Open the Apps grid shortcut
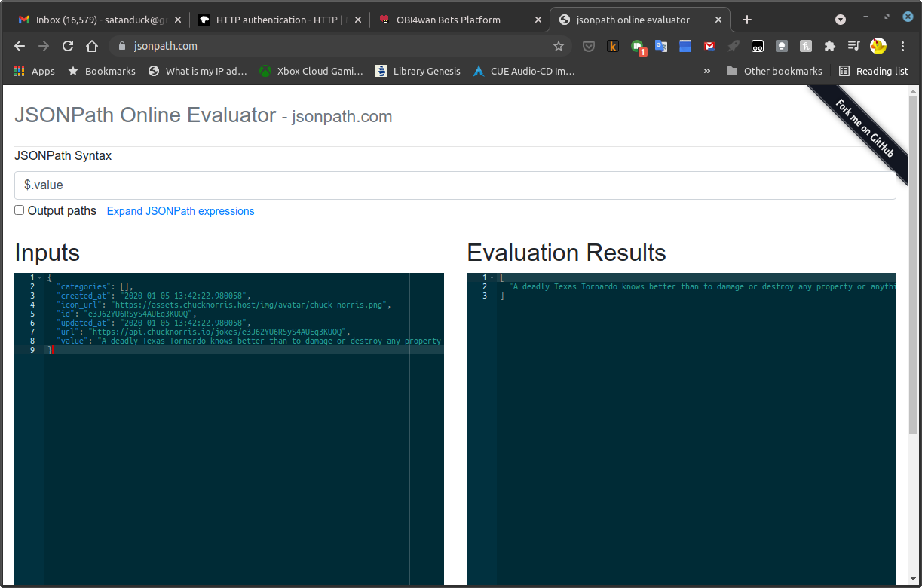The image size is (922, 588). [35, 71]
